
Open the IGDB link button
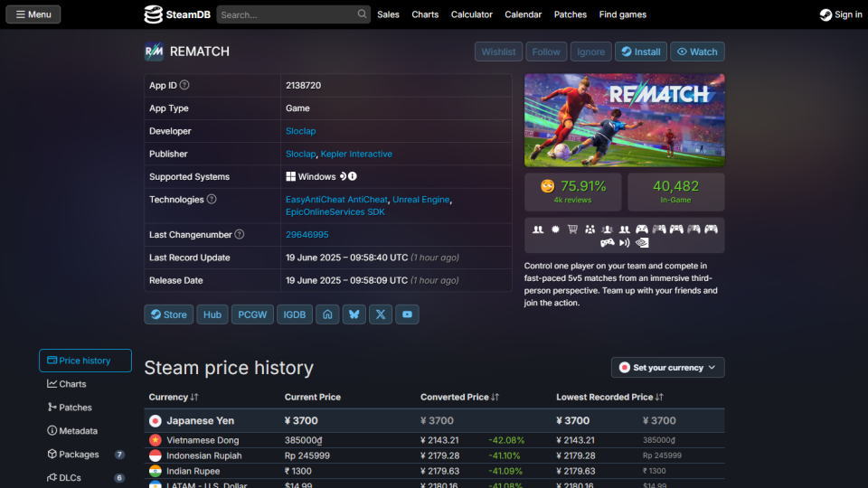(x=295, y=314)
